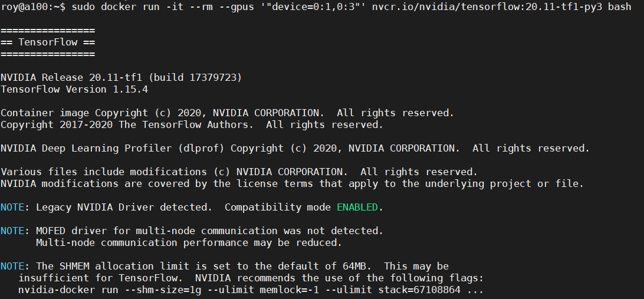Click the NOTE label before MOFED driver
Viewport: 644px width, 299px height.
[12, 231]
